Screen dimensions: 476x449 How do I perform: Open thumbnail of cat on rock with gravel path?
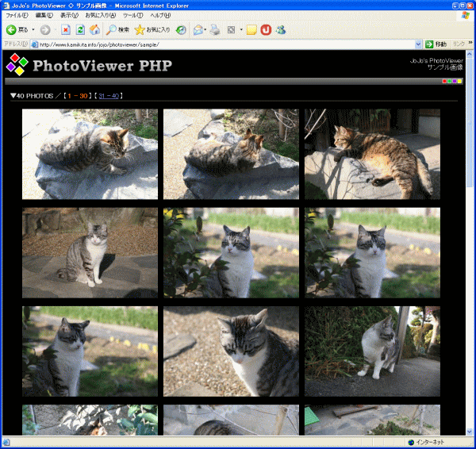(x=231, y=154)
